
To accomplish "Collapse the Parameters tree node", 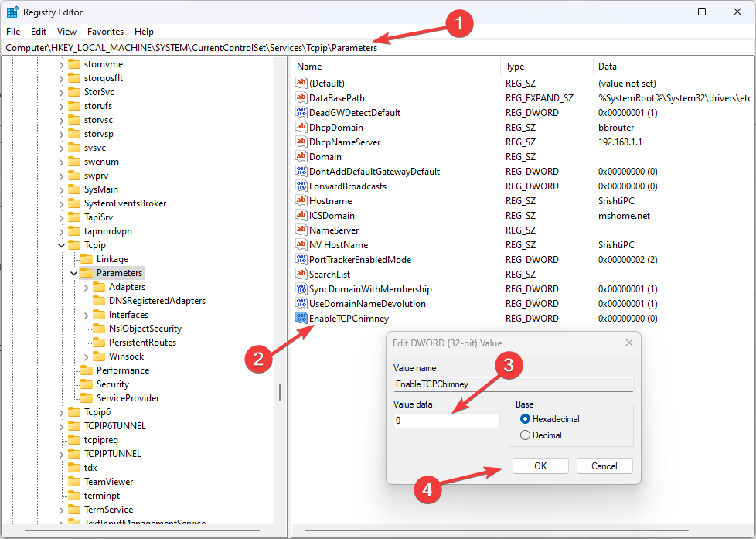I will 73,273.
